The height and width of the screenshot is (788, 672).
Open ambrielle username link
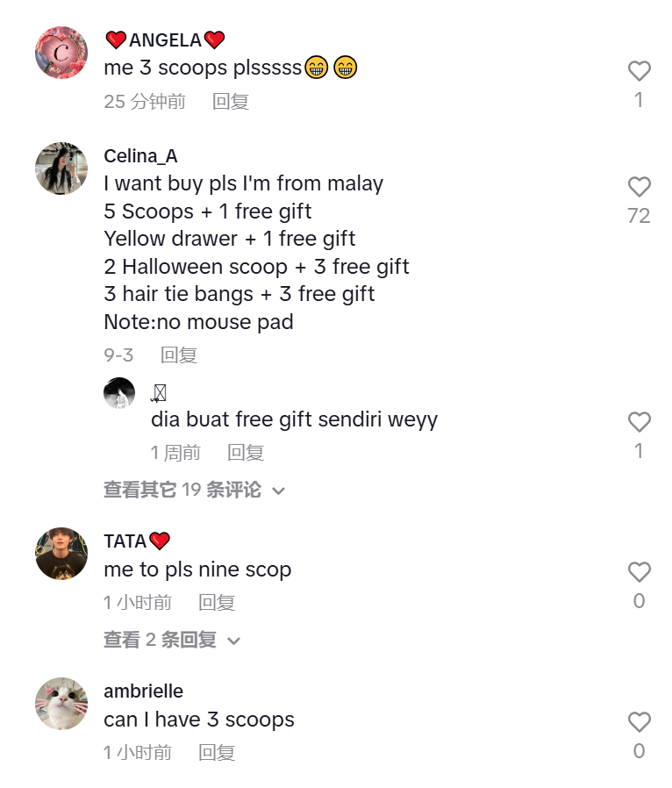(144, 691)
